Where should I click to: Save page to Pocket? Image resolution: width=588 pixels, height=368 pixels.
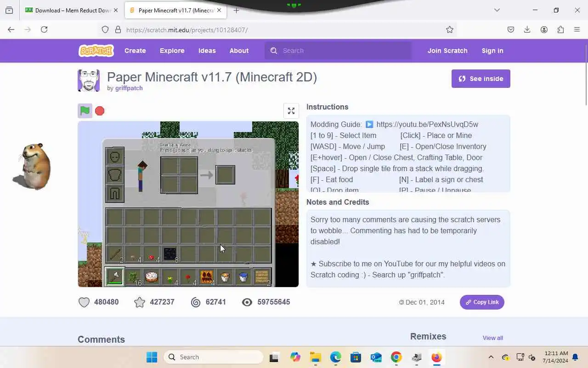[511, 29]
